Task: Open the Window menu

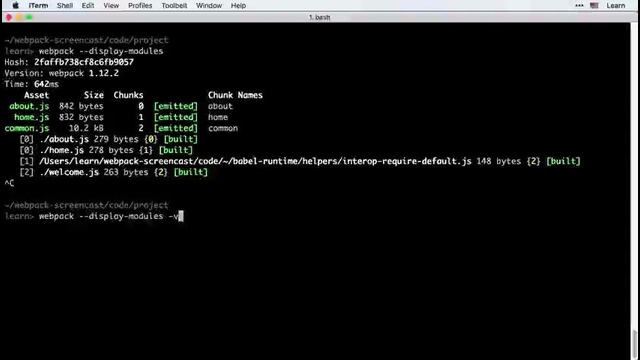Action: tap(209, 5)
